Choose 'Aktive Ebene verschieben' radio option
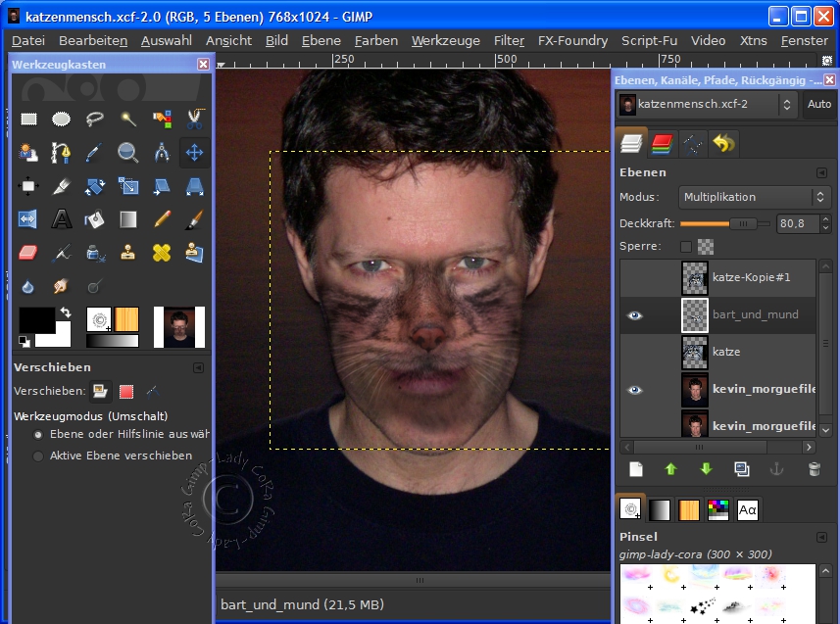This screenshot has height=624, width=840. pyautogui.click(x=38, y=456)
